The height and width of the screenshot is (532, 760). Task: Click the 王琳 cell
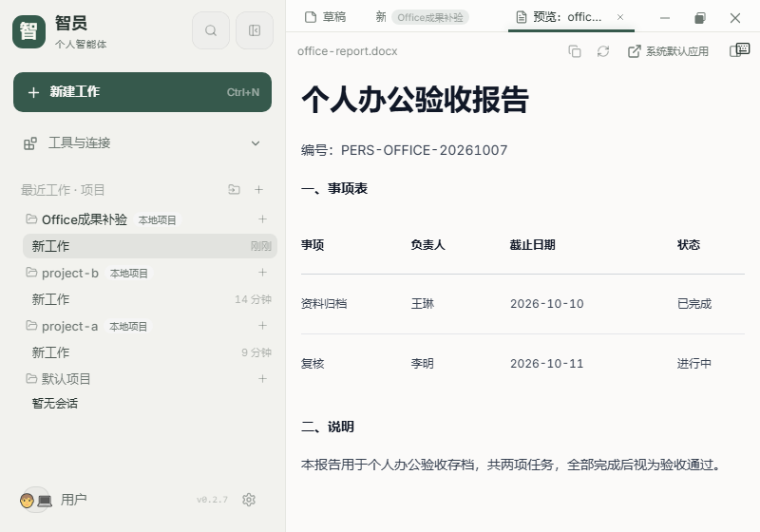(422, 304)
